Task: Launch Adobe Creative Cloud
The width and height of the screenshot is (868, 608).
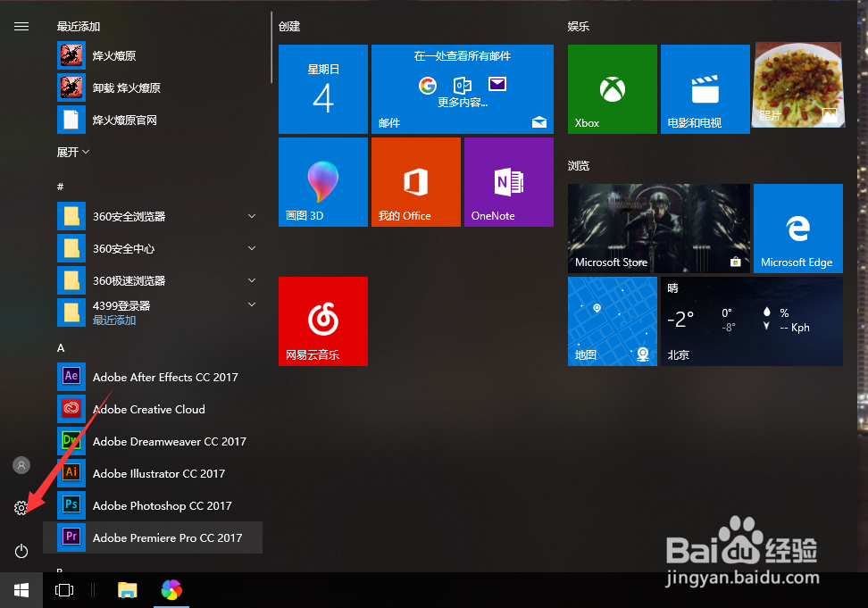Action: (x=152, y=410)
